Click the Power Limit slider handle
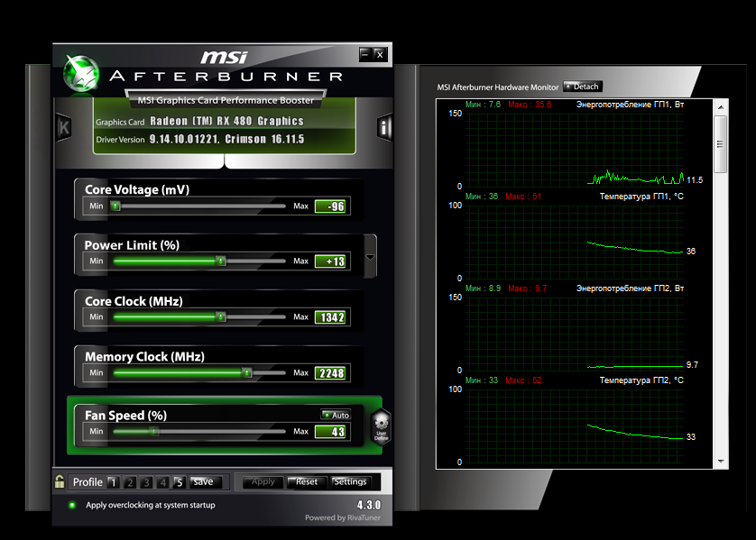 click(x=221, y=261)
